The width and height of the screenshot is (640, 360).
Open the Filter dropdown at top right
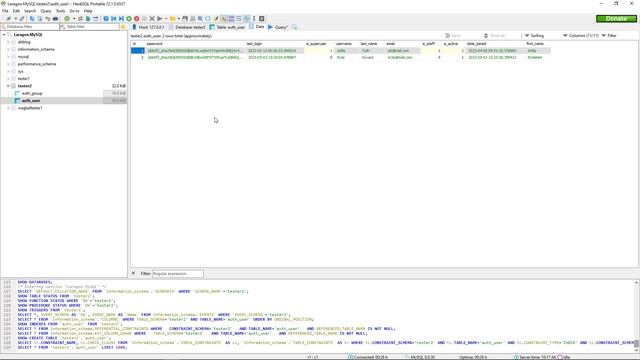coord(609,36)
